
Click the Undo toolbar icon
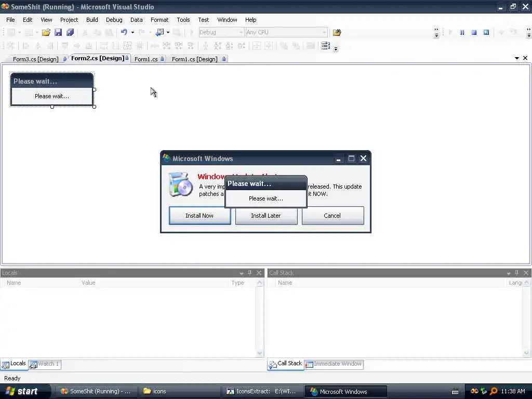124,32
